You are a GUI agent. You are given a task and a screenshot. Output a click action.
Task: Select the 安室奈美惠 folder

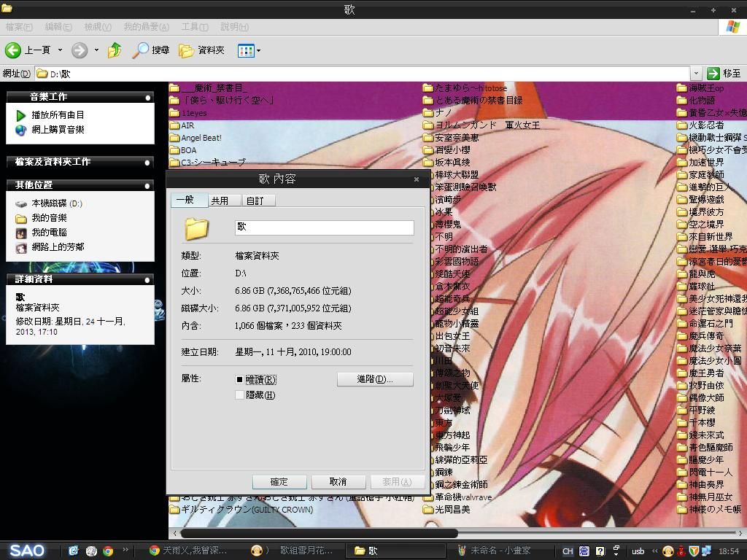(x=451, y=138)
